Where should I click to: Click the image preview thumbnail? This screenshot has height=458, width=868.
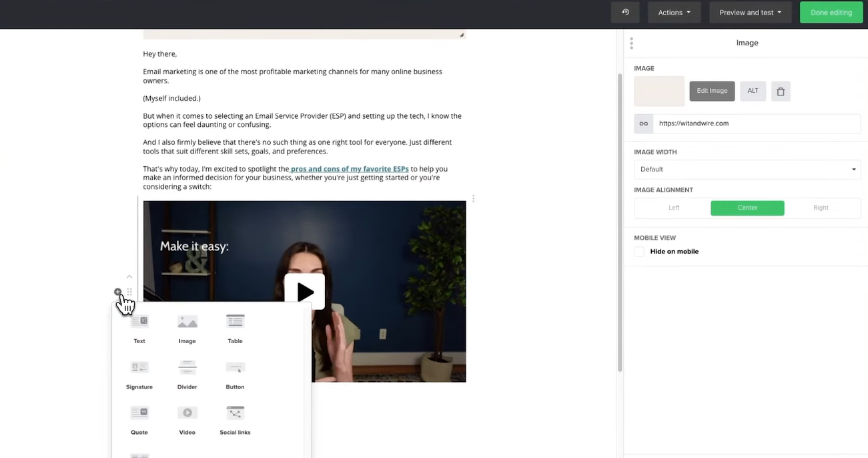click(659, 91)
